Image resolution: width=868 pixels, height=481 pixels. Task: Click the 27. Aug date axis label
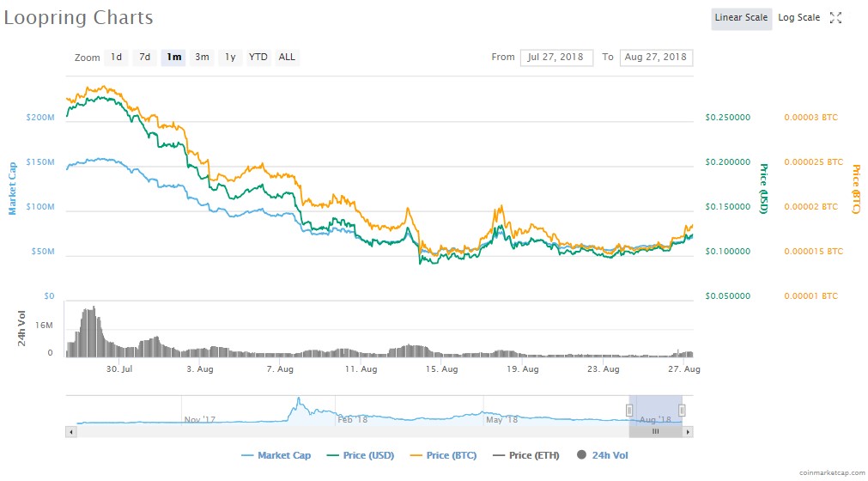684,369
